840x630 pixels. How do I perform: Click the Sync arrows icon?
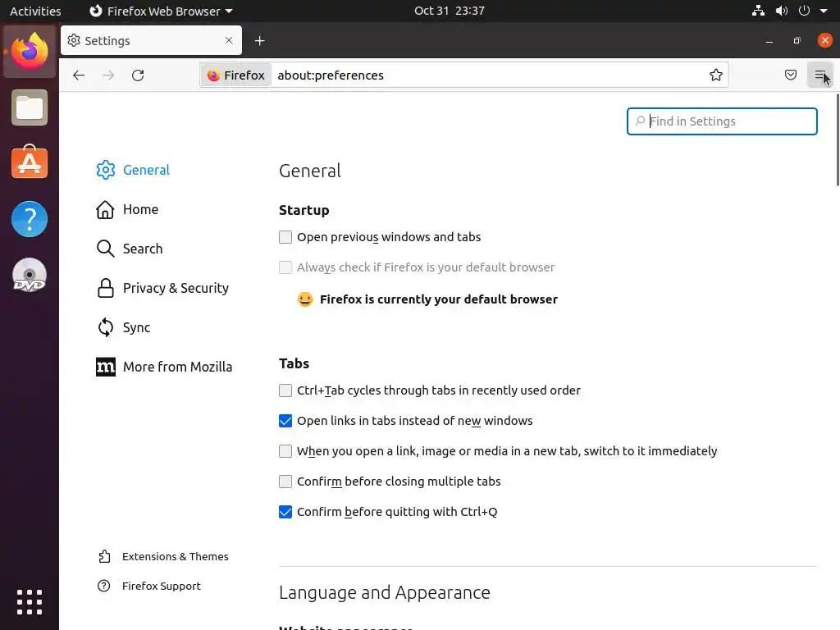click(106, 327)
